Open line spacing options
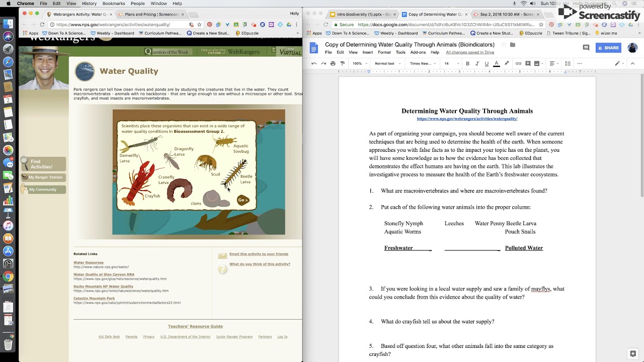644x362 pixels. [568, 63]
